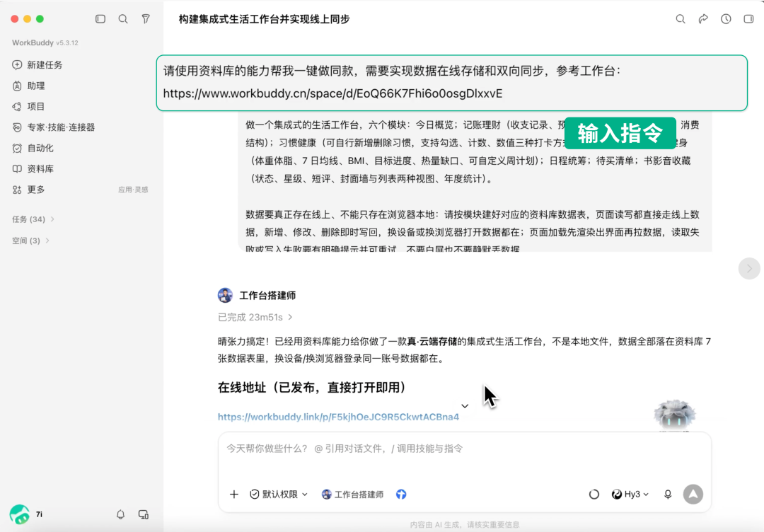Open notifications bell icon

pos(120,514)
